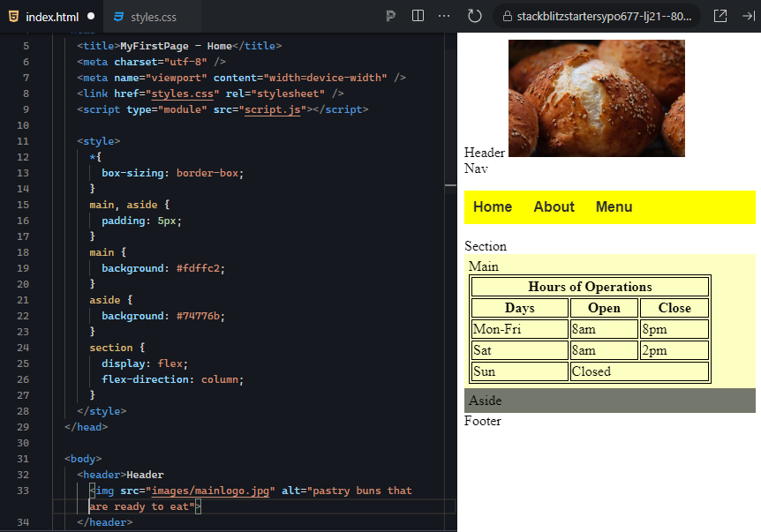The height and width of the screenshot is (532, 761).
Task: Click the About navigation link
Action: pyautogui.click(x=554, y=206)
